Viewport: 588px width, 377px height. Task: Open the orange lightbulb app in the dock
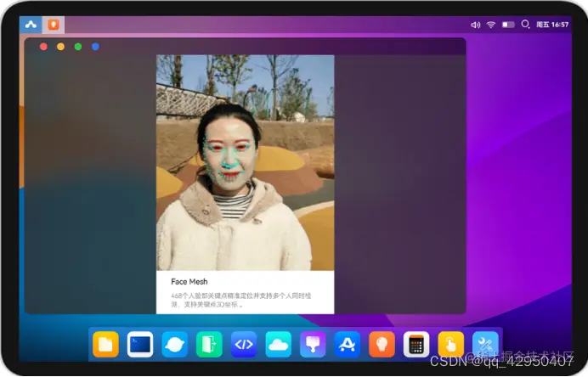pyautogui.click(x=382, y=344)
